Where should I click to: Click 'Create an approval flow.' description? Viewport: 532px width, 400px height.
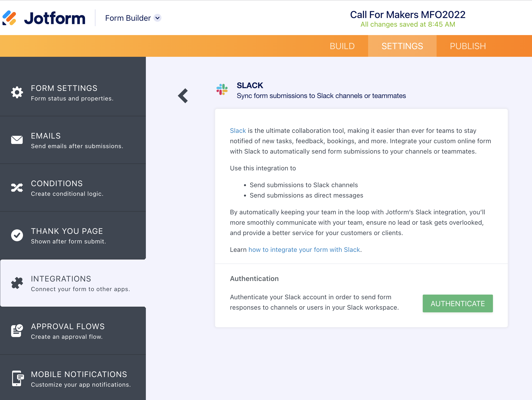click(67, 337)
